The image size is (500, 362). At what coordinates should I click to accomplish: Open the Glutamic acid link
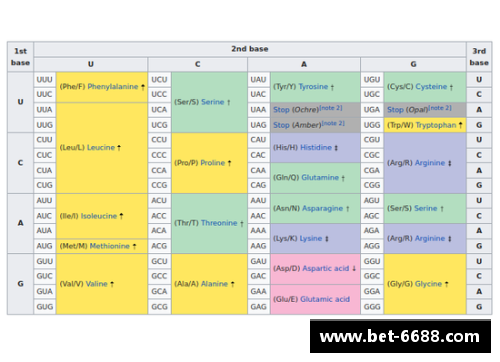point(325,299)
